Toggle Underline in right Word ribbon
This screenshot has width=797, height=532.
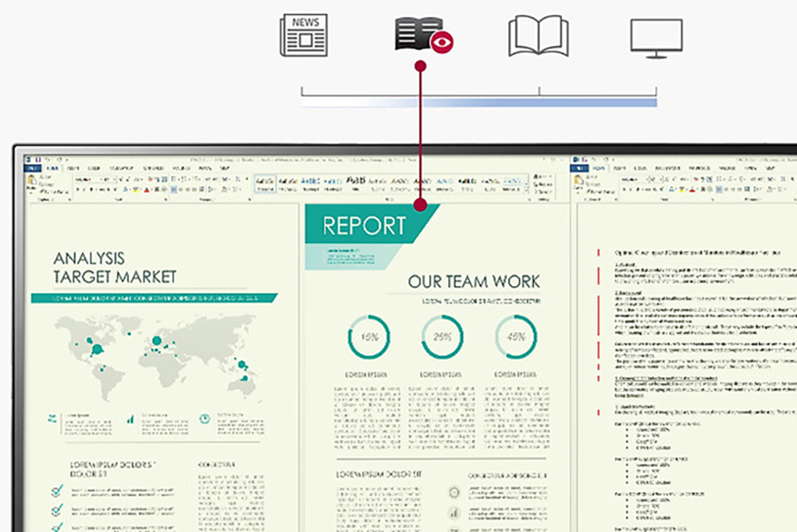pyautogui.click(x=638, y=189)
